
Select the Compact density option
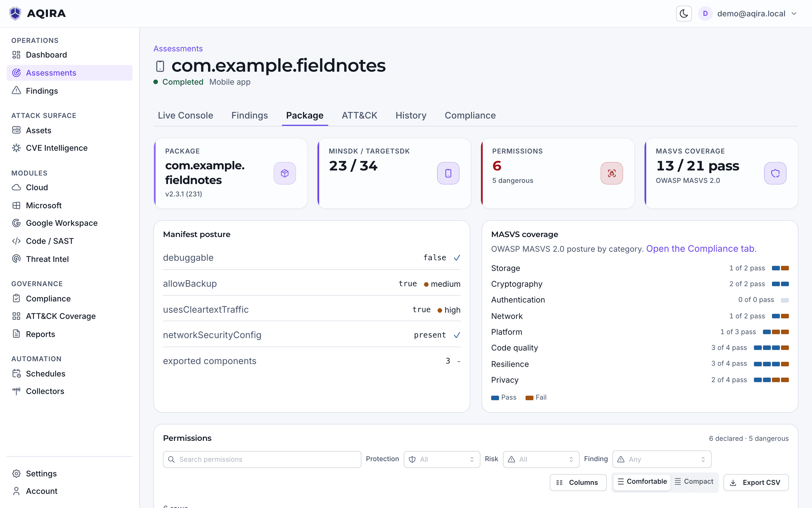pyautogui.click(x=694, y=481)
